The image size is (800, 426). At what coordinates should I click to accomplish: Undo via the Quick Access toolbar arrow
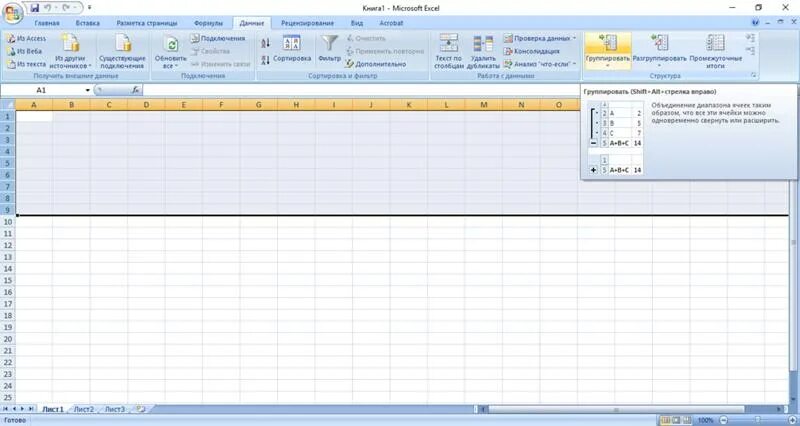coord(47,8)
